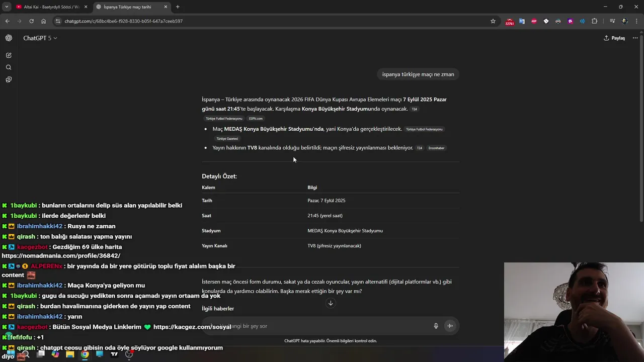Open OBS Studio from the taskbar

click(129, 354)
